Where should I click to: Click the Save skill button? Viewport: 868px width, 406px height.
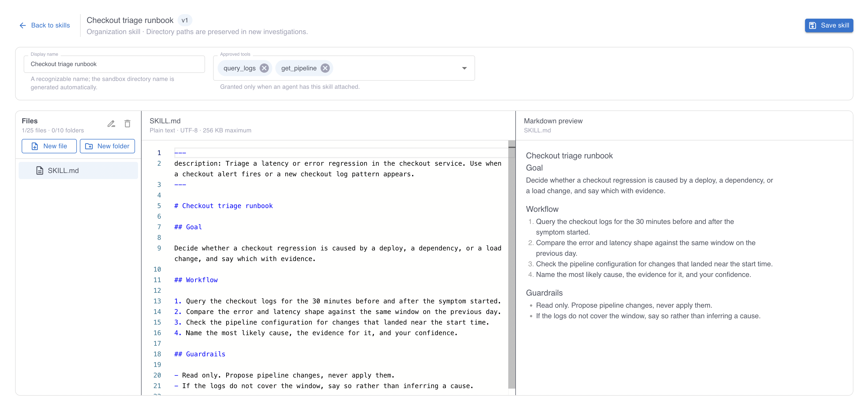(x=828, y=25)
